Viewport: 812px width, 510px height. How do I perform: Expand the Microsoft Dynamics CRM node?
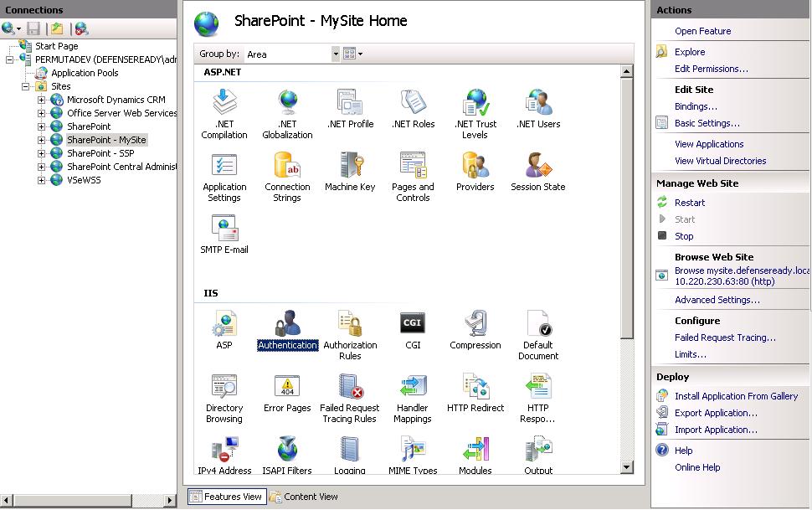click(x=44, y=99)
